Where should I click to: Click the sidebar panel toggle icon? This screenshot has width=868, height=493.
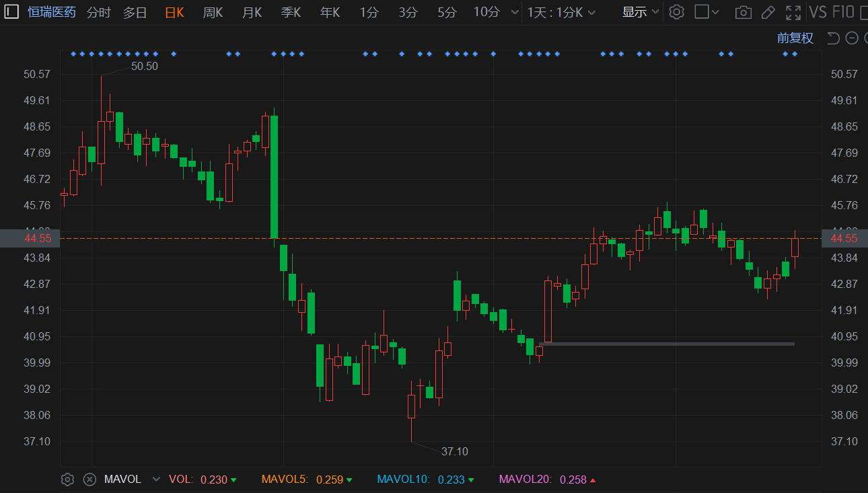pos(11,12)
